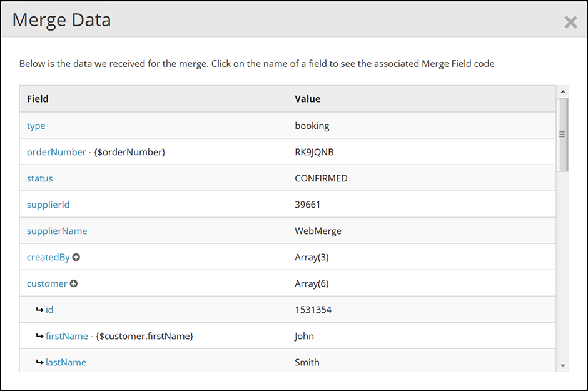The image size is (588, 391).
Task: Click the plus icon next to customer
Action: tap(74, 283)
